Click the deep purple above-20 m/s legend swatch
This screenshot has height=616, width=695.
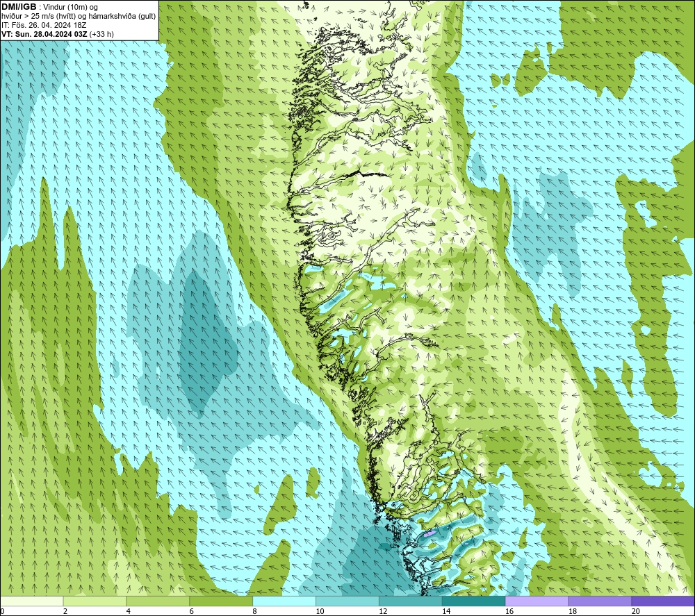click(x=663, y=601)
